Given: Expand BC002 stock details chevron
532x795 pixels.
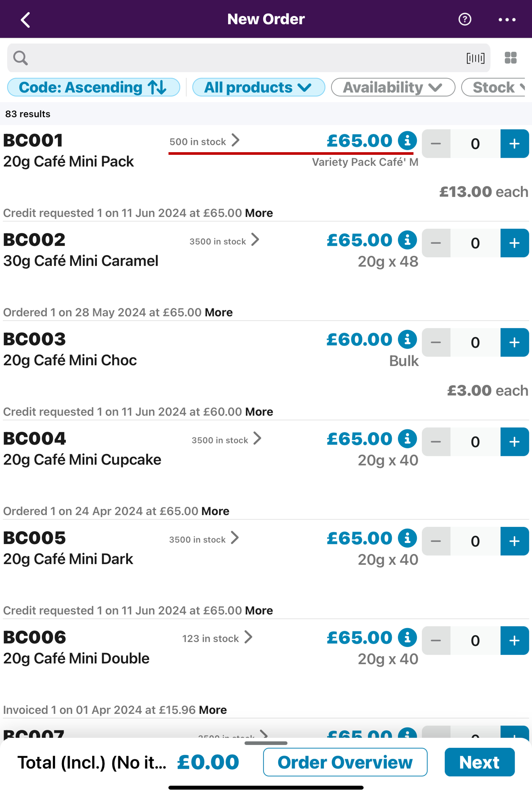Looking at the screenshot, I should click(255, 240).
